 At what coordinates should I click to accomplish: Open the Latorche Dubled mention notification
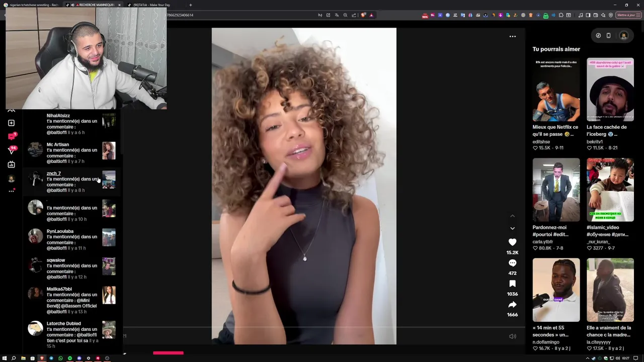pyautogui.click(x=72, y=334)
